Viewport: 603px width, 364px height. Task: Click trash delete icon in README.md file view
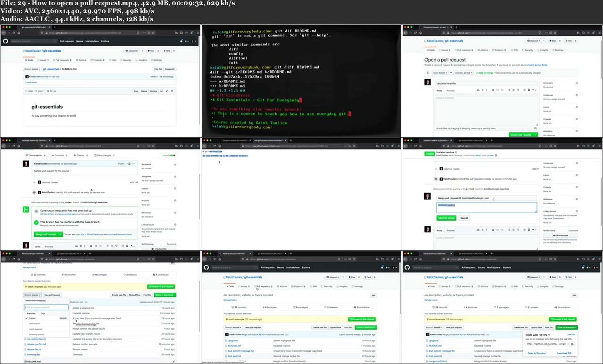[172, 91]
